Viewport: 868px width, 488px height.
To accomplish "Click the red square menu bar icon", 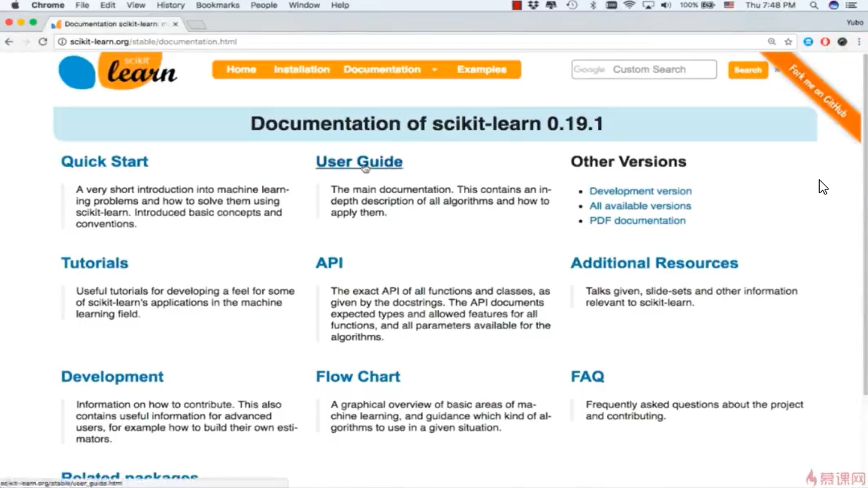I will [x=517, y=5].
